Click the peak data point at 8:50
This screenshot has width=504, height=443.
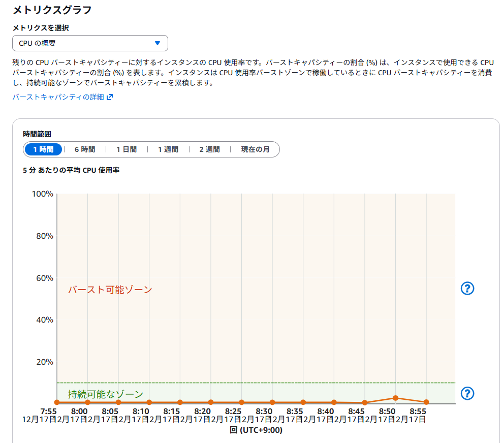(395, 398)
